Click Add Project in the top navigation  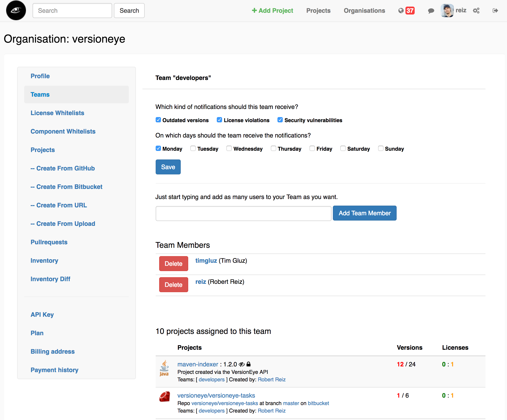(272, 11)
